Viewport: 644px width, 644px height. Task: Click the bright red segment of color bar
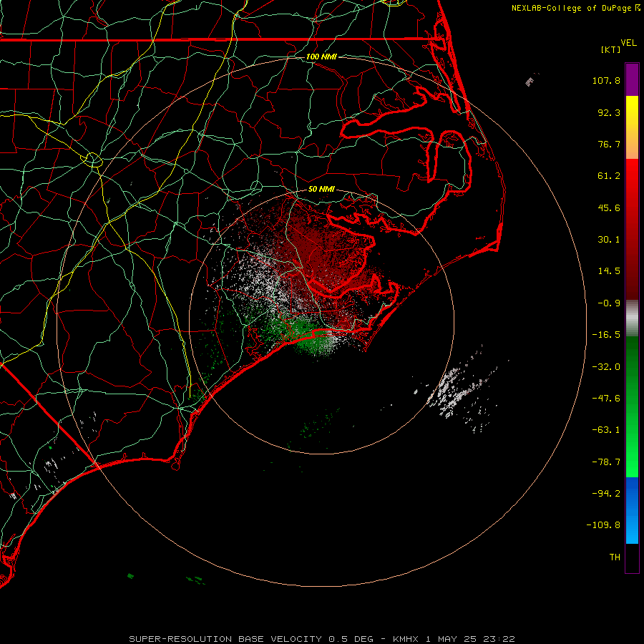pyautogui.click(x=632, y=177)
